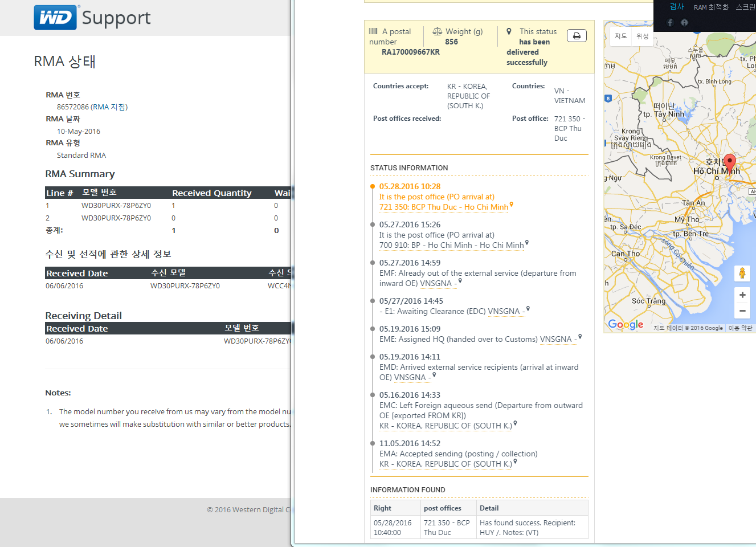Image resolution: width=756 pixels, height=547 pixels.
Task: Zoom out on the map
Action: click(742, 311)
